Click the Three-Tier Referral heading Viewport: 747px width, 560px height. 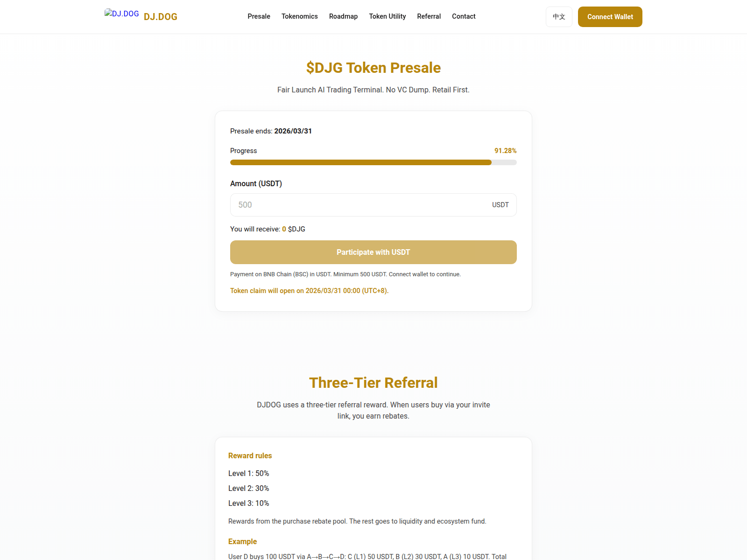(373, 383)
